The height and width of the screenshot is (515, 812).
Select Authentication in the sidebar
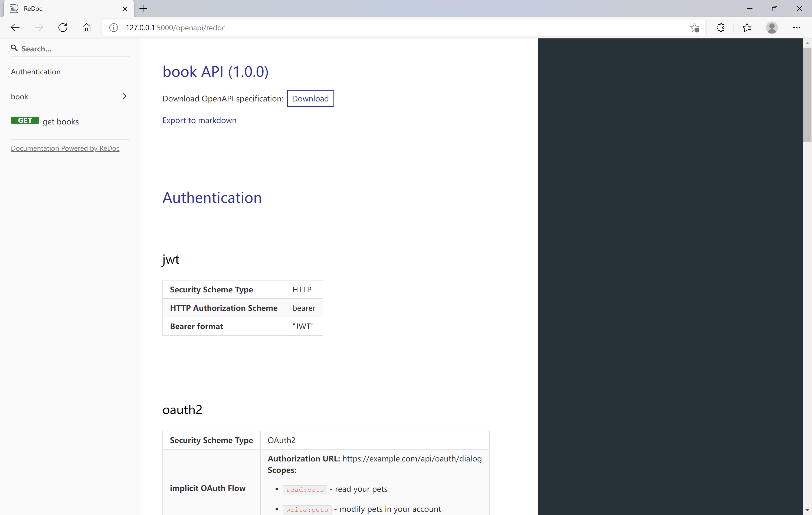click(x=36, y=71)
